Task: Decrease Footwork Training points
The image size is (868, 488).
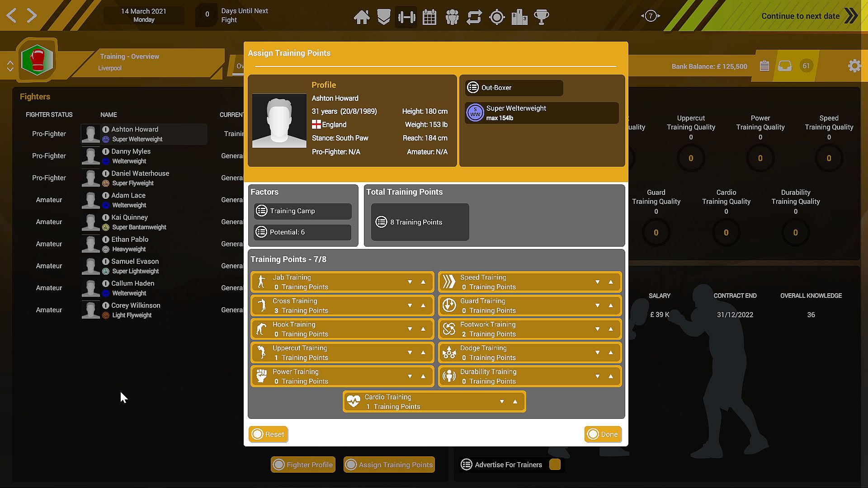Action: click(597, 329)
